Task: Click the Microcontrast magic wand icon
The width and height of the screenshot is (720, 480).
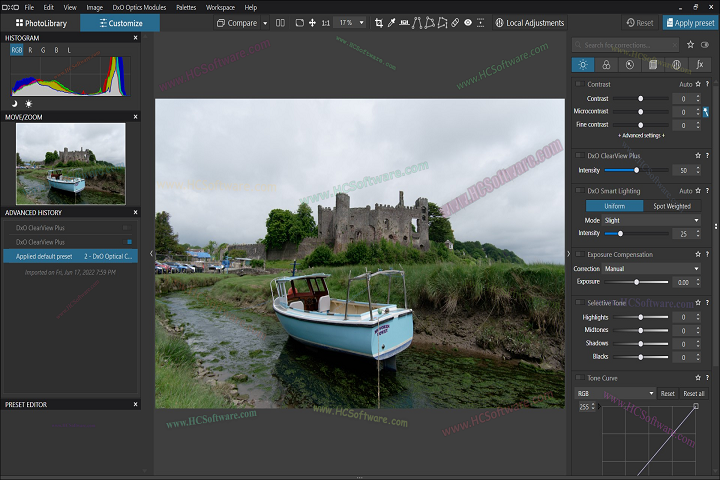Action: coord(706,112)
